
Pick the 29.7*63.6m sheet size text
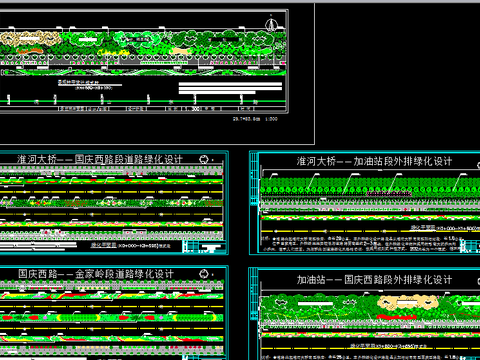click(x=246, y=119)
